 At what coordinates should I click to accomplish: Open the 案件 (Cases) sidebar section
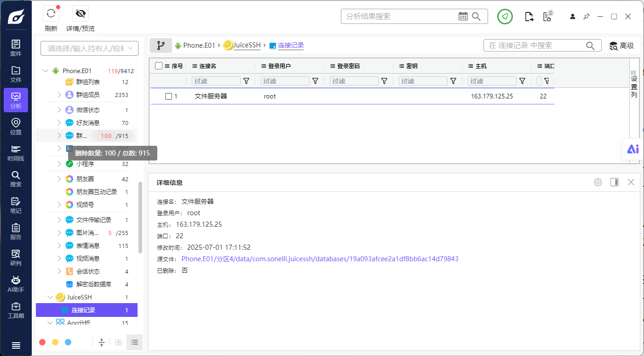(x=16, y=48)
